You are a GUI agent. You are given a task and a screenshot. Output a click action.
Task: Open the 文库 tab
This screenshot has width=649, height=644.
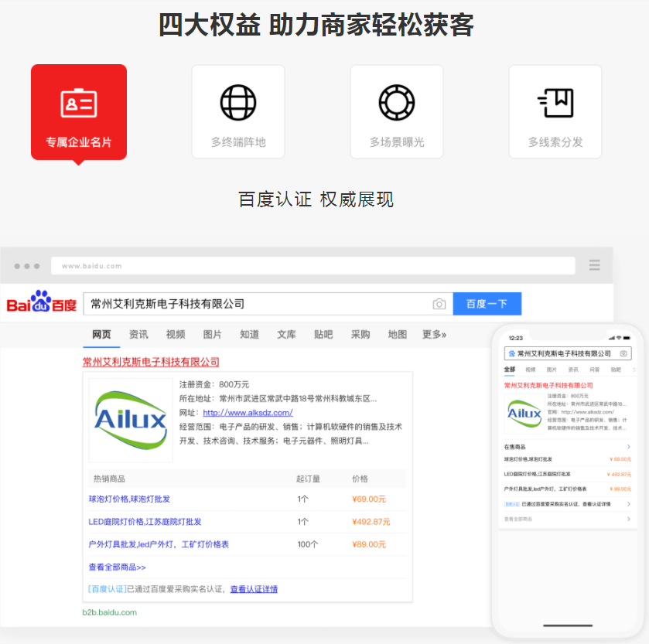point(286,334)
